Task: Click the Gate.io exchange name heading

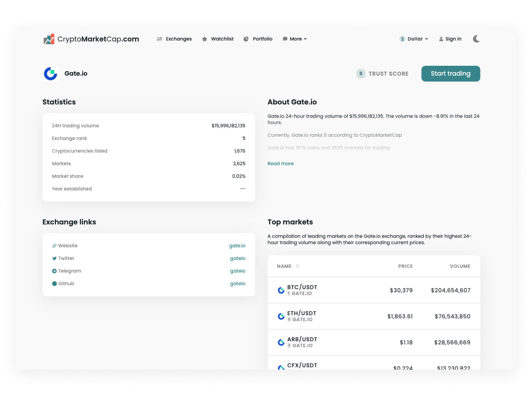Action: pyautogui.click(x=76, y=73)
